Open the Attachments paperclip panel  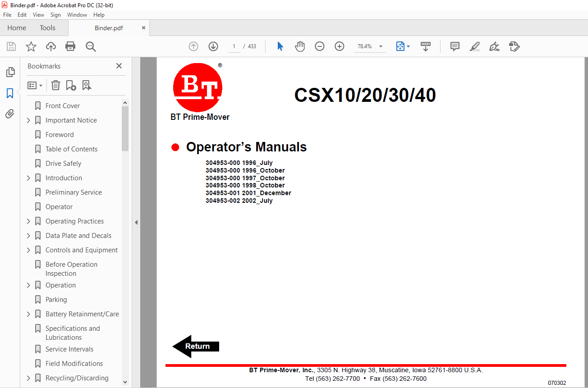pyautogui.click(x=10, y=114)
